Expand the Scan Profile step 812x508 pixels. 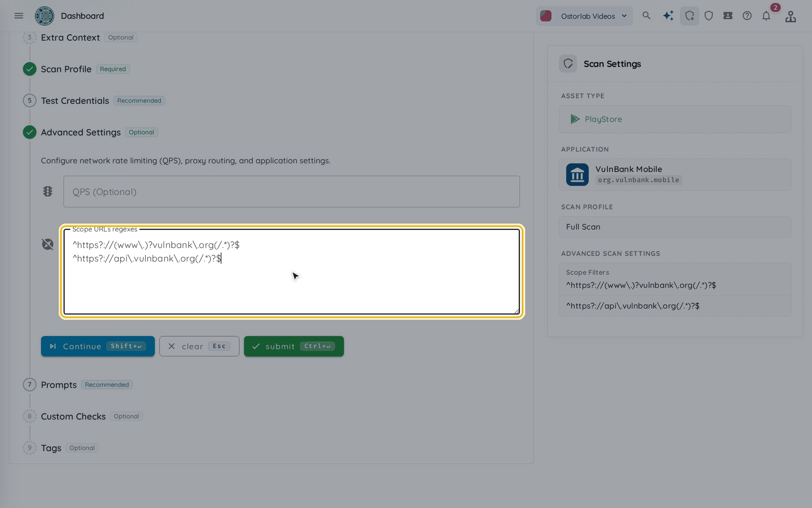(66, 69)
